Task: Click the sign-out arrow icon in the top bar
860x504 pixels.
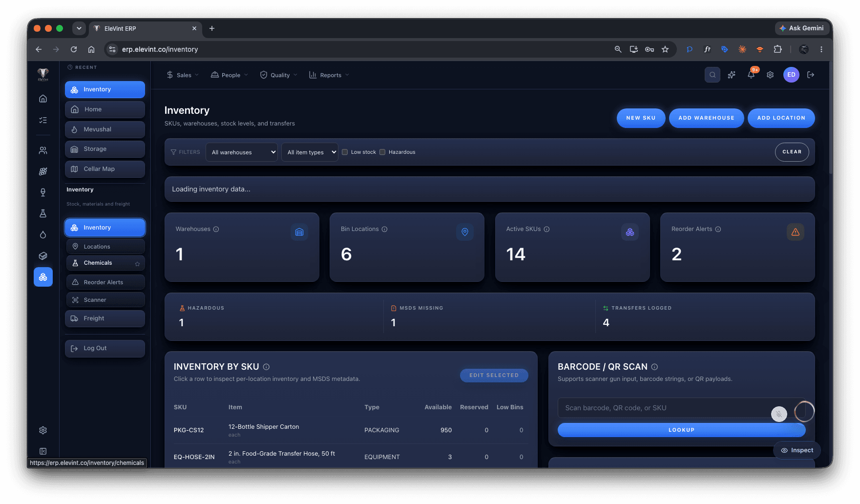Action: click(811, 75)
